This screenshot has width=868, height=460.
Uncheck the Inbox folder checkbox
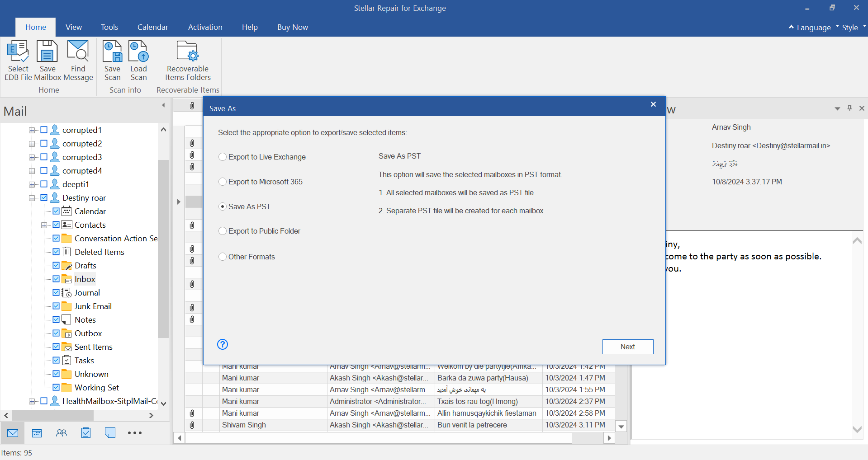[x=56, y=279]
